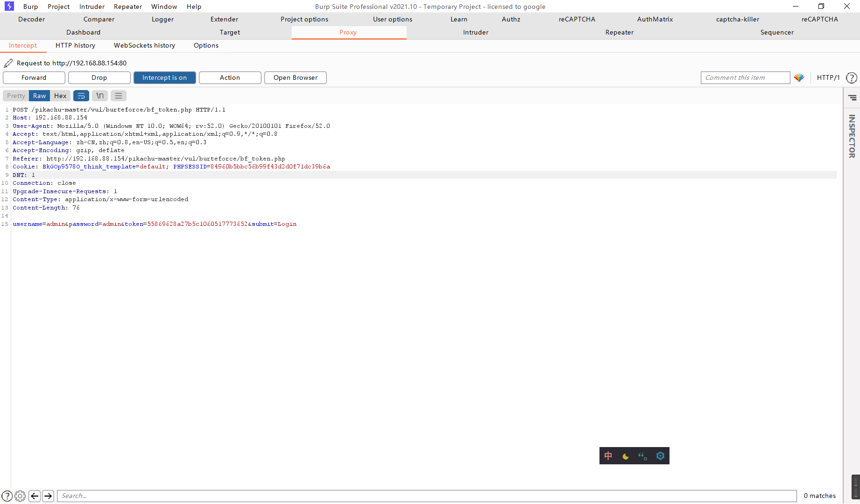Toggle Intercept is on button
Image resolution: width=860 pixels, height=504 pixels.
point(164,77)
